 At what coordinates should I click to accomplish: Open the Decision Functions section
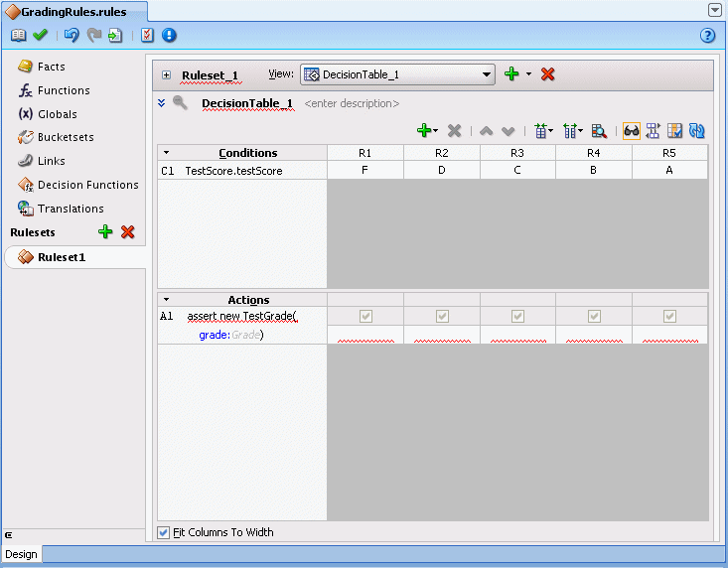78,185
